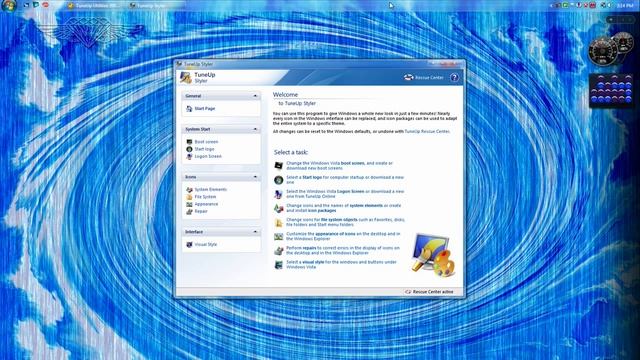Viewport: 640px width, 360px height.
Task: Click the Boot screen task icon in the main pane
Action: [279, 165]
